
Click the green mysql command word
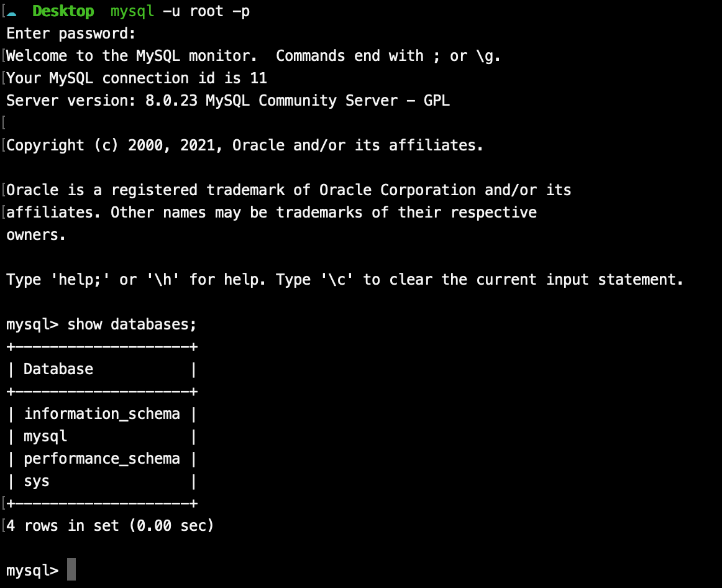132,12
